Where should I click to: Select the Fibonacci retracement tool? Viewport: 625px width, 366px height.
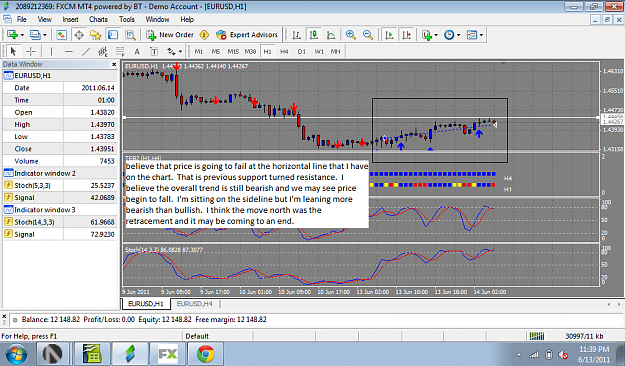click(x=120, y=51)
